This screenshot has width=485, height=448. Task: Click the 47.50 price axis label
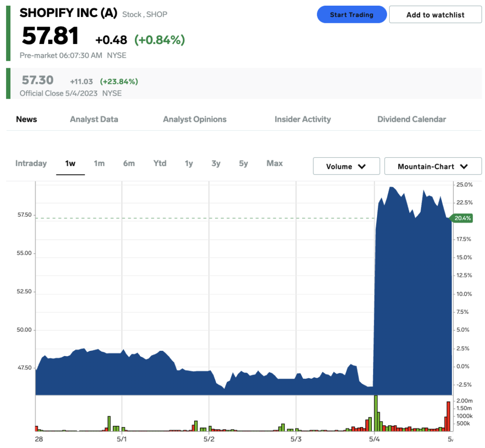25,367
